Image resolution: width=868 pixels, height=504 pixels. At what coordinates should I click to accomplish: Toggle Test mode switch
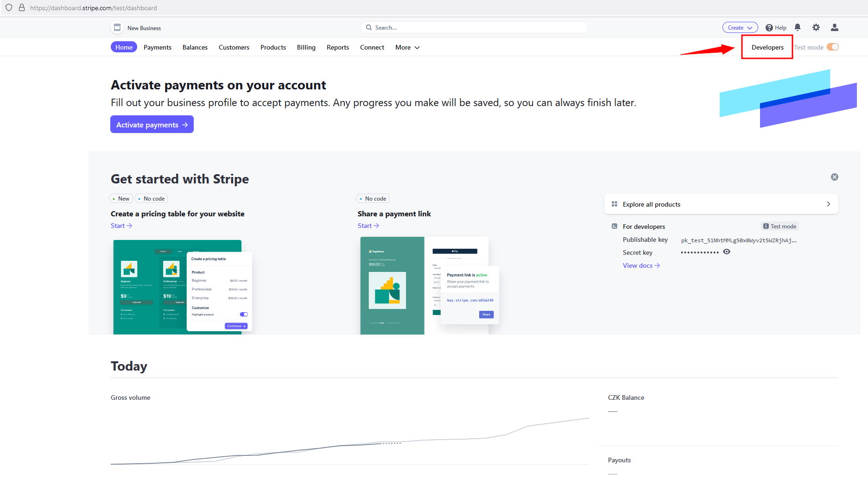pos(833,47)
